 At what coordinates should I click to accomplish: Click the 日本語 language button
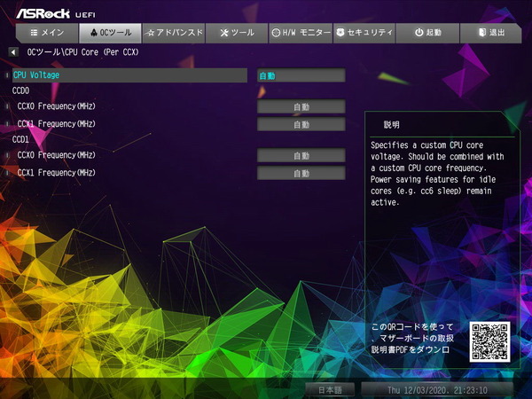pyautogui.click(x=330, y=389)
